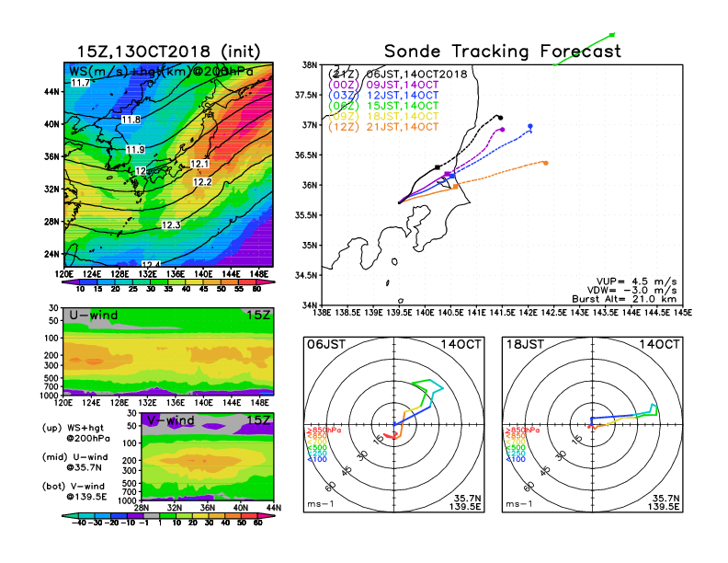Click the '24N' latitude tick on wind map
The image size is (728, 563).
[52, 254]
